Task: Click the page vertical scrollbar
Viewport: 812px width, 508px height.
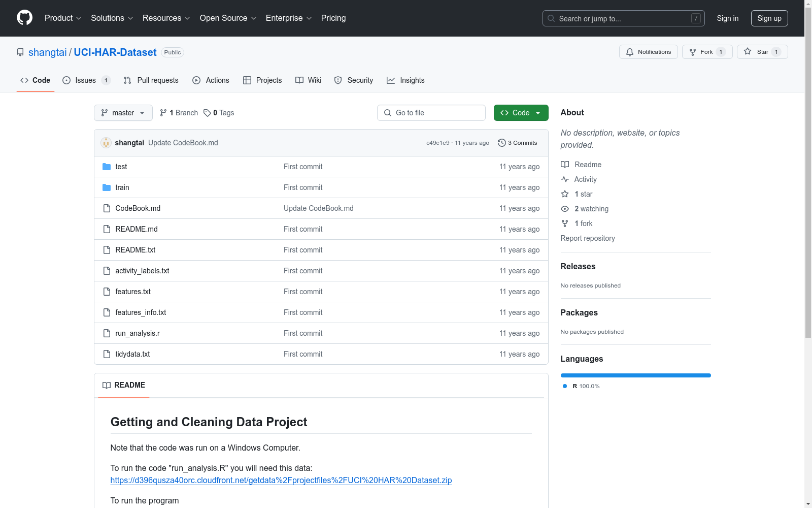Action: (808, 173)
